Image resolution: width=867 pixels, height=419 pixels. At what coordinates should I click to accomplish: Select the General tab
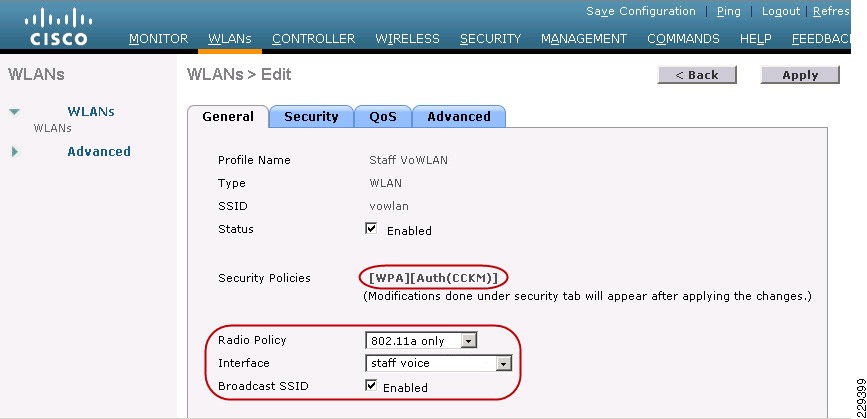coord(228,117)
